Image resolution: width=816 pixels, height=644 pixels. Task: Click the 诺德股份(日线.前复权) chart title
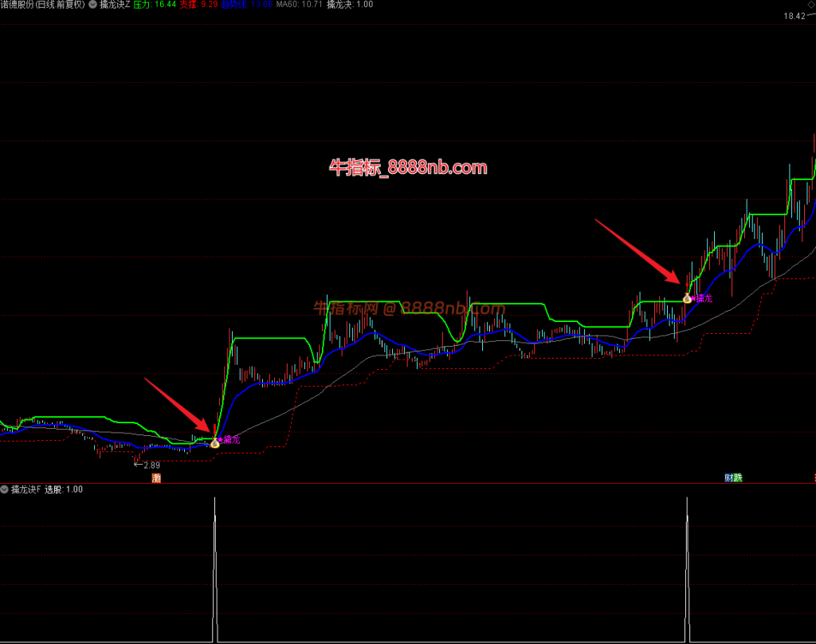tap(43, 5)
